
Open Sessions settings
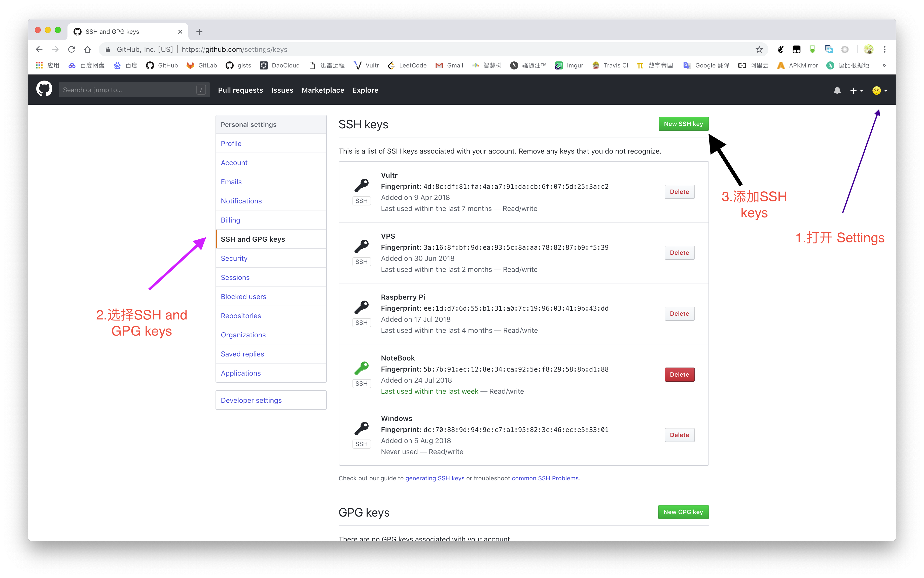point(271,277)
